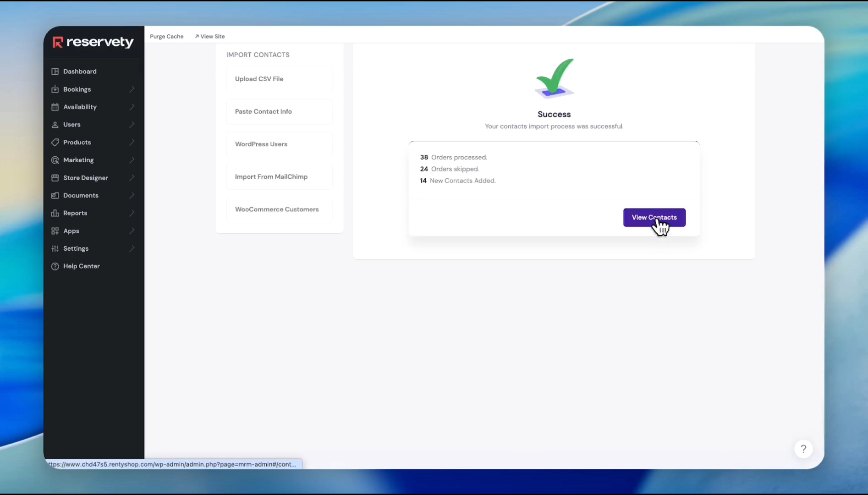Viewport: 868px width, 495px height.
Task: Select the Users sidebar label
Action: click(x=71, y=125)
